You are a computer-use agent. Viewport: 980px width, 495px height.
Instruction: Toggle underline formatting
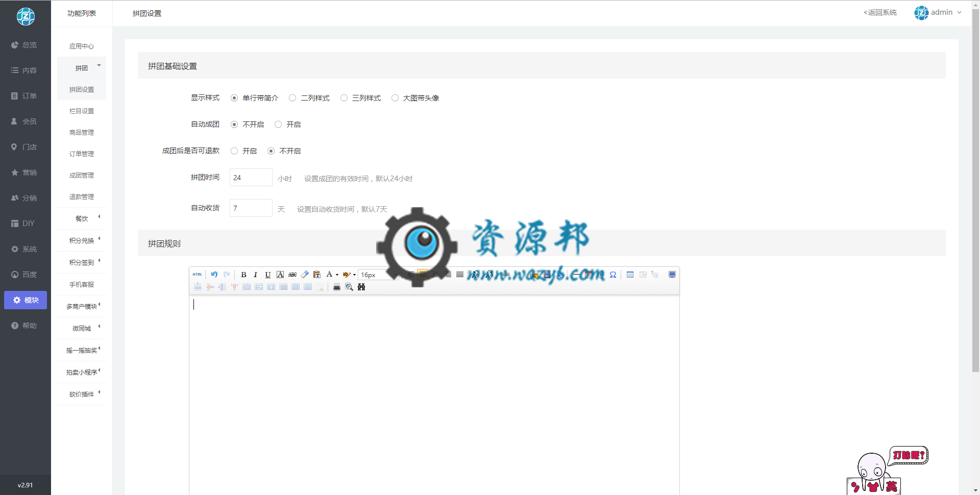click(x=267, y=275)
